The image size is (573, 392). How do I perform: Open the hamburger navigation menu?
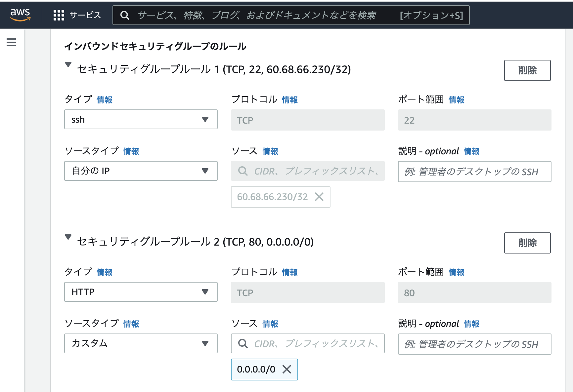click(11, 42)
